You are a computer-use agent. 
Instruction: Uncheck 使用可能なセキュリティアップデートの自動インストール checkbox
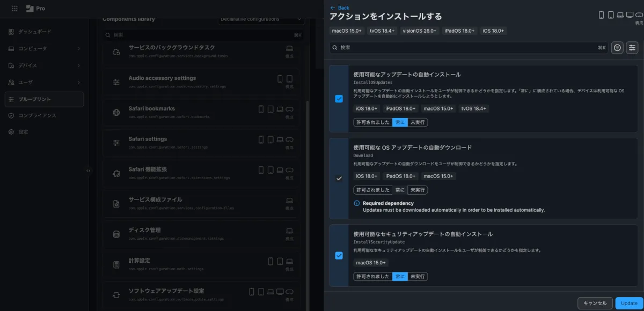[x=339, y=256]
